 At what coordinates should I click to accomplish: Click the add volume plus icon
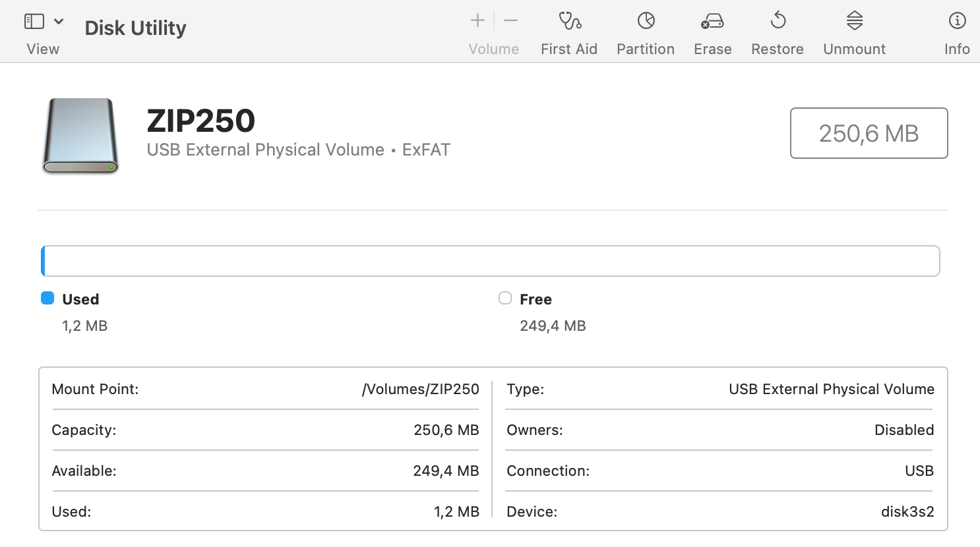(477, 21)
